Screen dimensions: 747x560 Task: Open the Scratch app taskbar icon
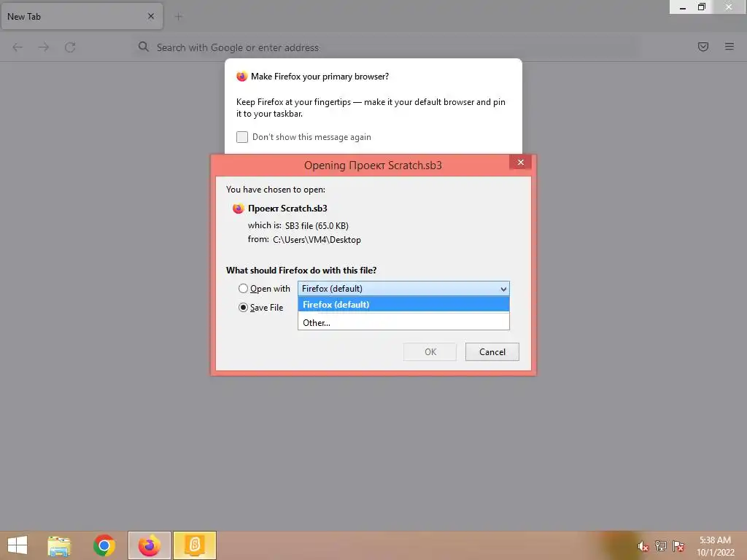(x=194, y=545)
